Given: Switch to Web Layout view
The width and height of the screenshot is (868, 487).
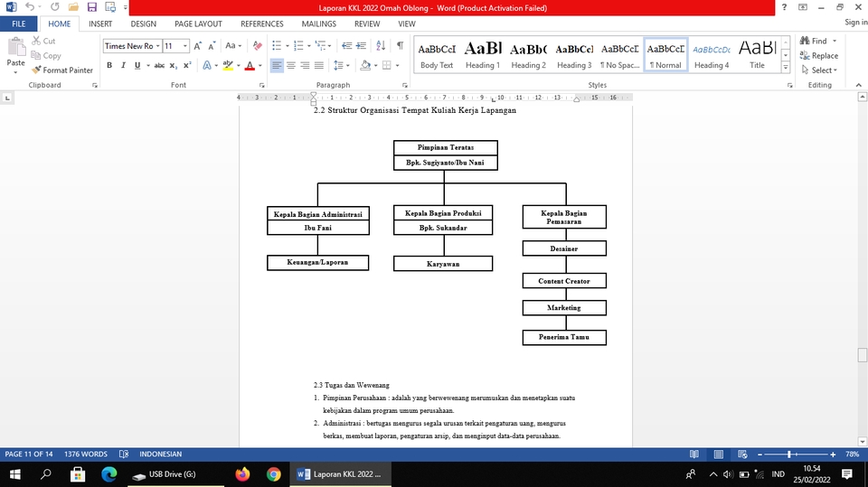Looking at the screenshot, I should pos(742,454).
